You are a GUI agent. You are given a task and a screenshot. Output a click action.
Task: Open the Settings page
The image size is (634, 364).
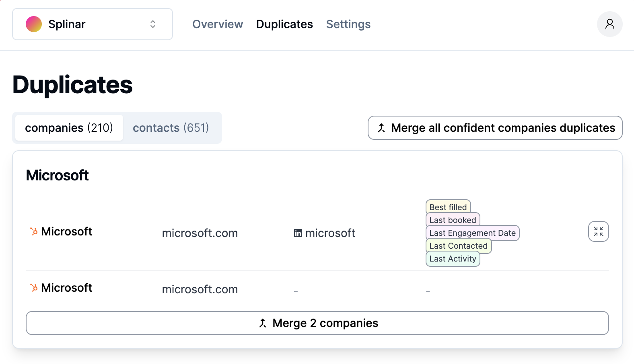point(348,24)
